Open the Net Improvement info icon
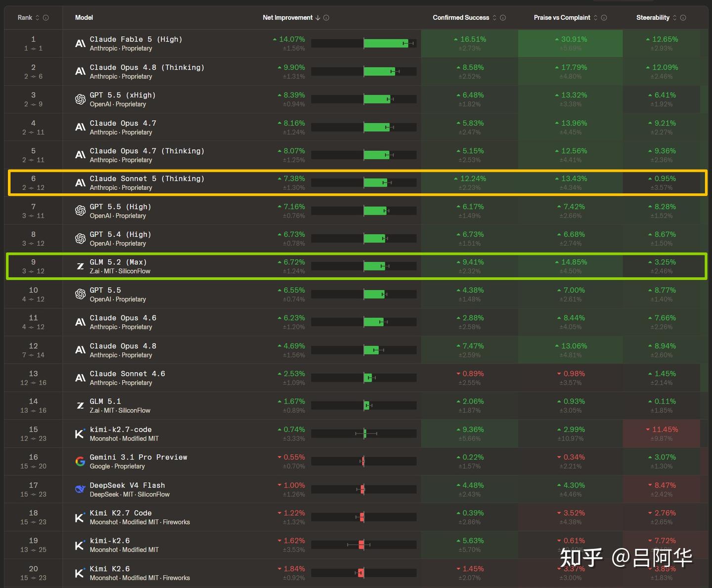Screen dimensions: 712x588 (326, 18)
